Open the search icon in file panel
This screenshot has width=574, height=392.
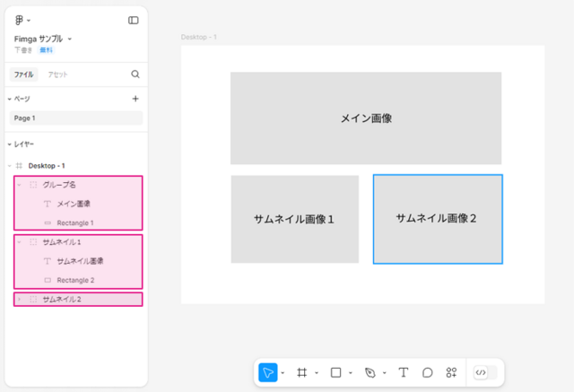tap(135, 74)
